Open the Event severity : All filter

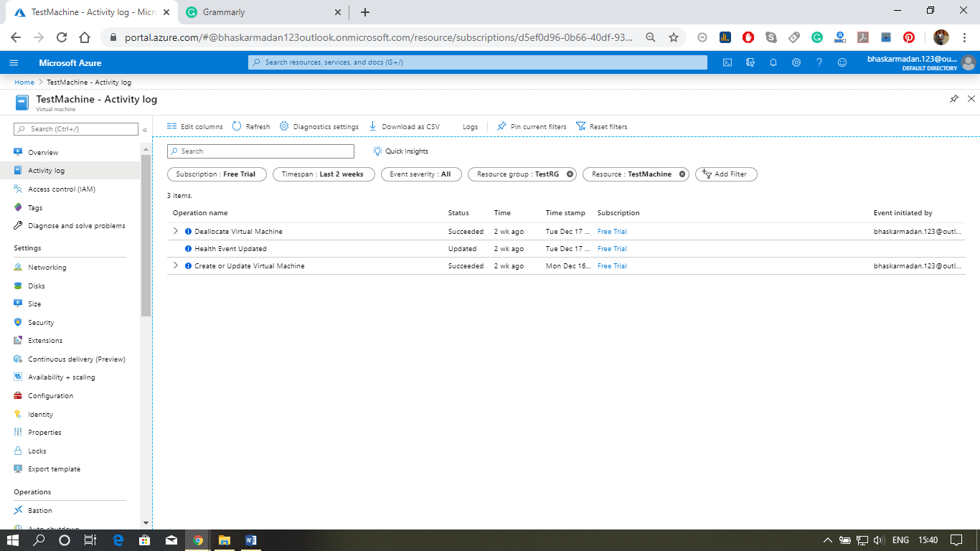tap(420, 174)
